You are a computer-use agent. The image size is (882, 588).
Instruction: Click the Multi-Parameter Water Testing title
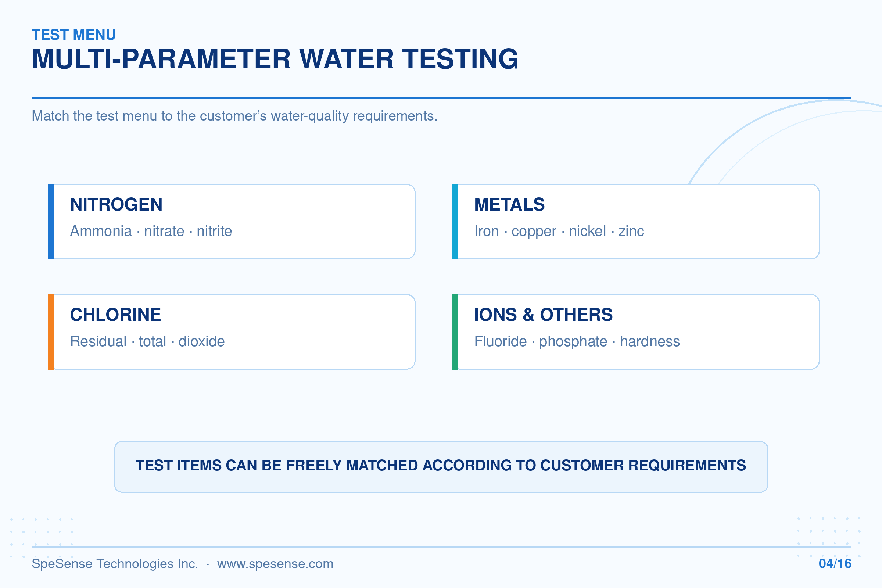click(275, 59)
